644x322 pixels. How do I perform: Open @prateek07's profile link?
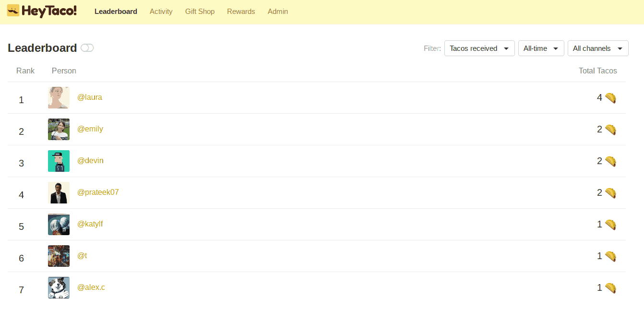click(x=98, y=192)
